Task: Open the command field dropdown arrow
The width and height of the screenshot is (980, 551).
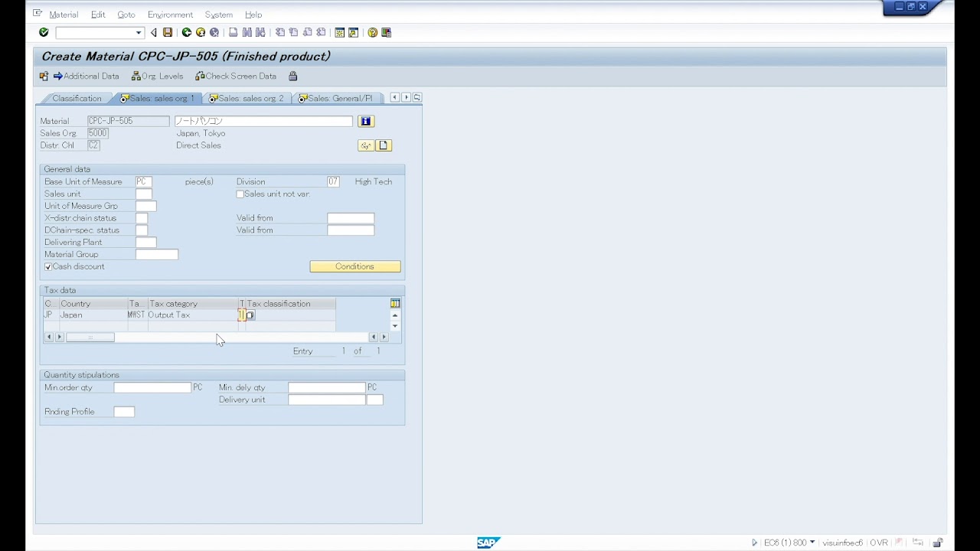Action: tap(138, 33)
